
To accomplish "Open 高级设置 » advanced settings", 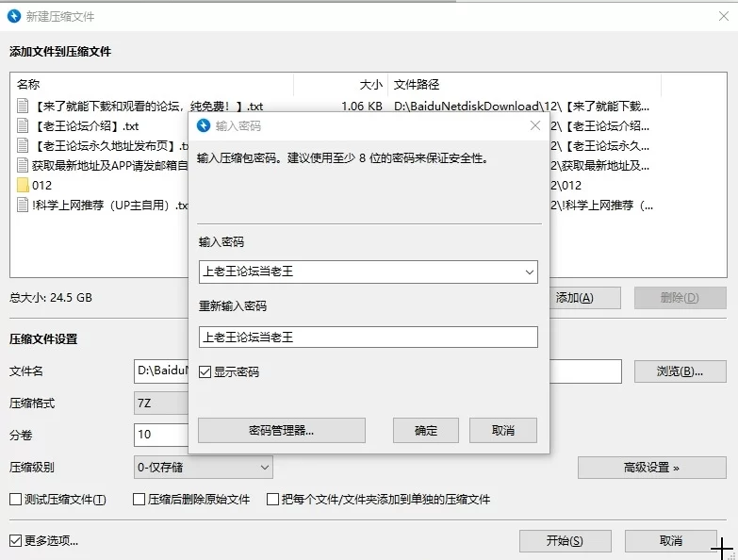I will tap(652, 468).
